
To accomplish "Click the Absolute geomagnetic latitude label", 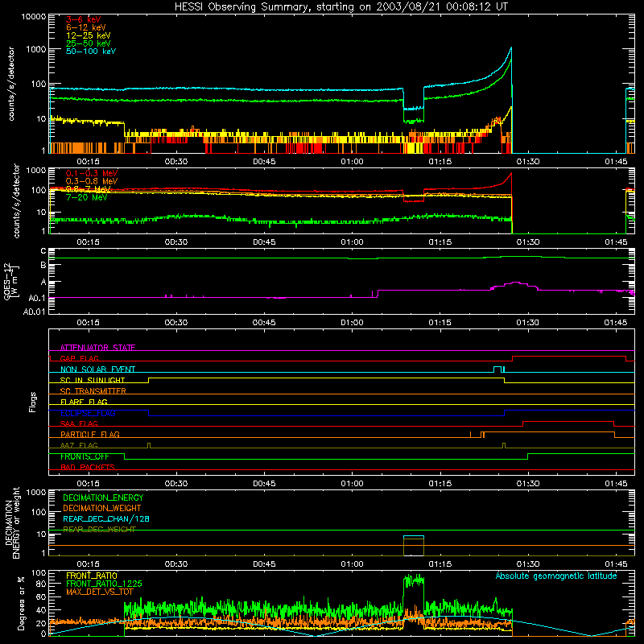I will click(x=556, y=576).
